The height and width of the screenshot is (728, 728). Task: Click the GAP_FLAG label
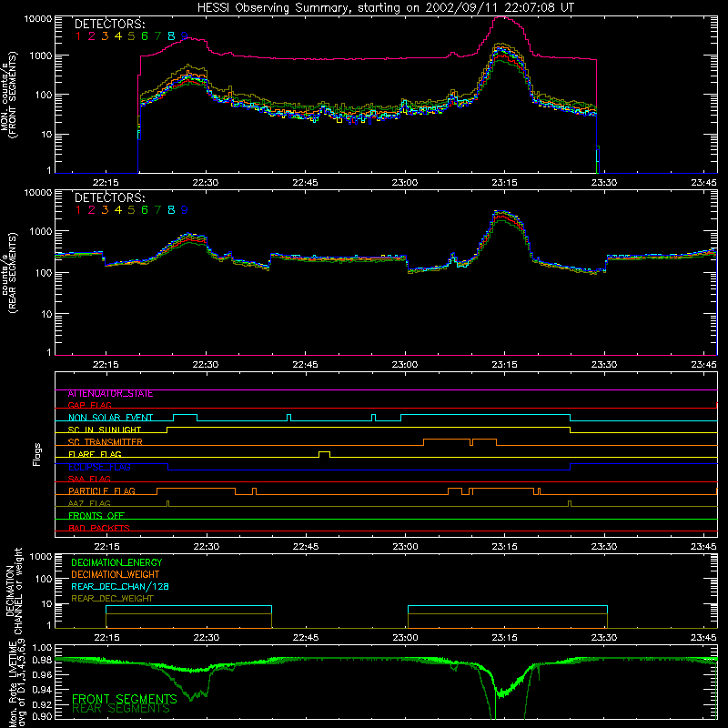click(89, 405)
